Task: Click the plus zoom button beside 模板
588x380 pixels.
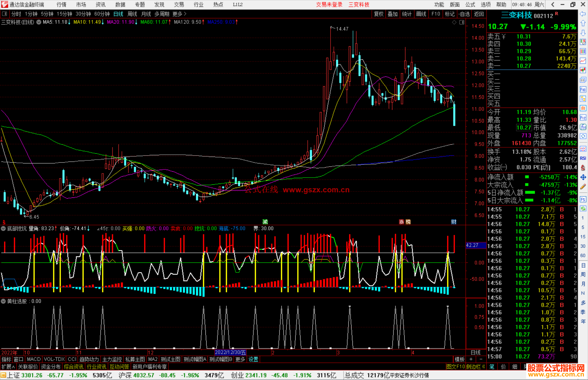Action: tap(471, 359)
